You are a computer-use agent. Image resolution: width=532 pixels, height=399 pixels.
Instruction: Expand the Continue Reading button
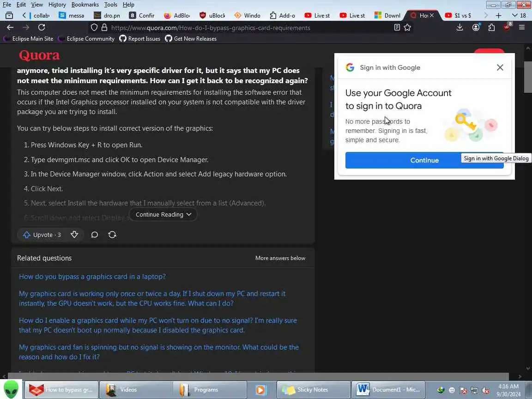tap(163, 214)
